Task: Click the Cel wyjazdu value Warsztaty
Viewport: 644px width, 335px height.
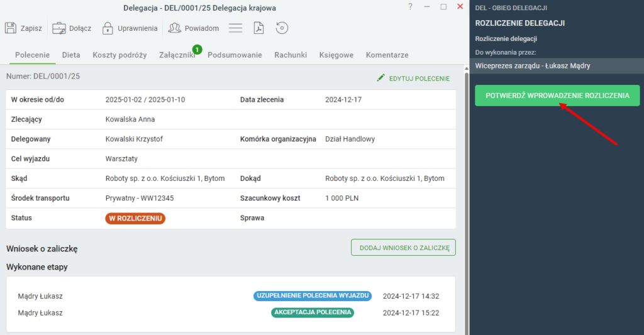Action: 121,159
